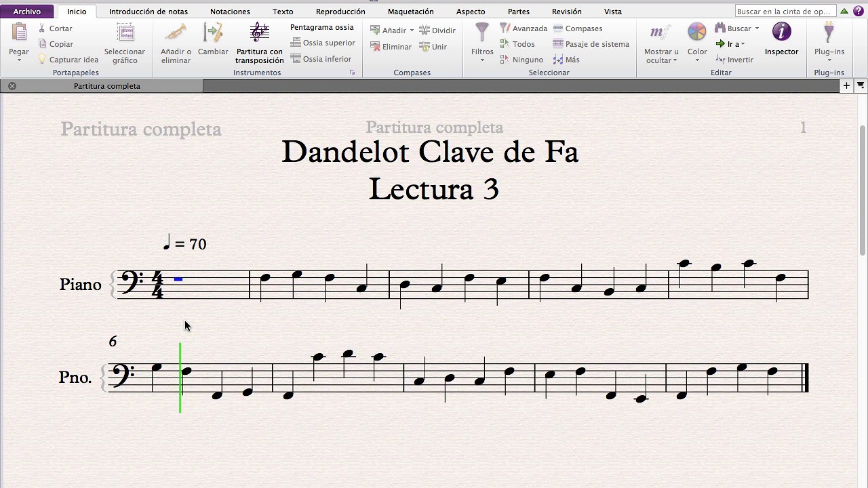Image resolution: width=868 pixels, height=488 pixels.
Task: Click the Ninguno deselect icon
Action: pos(505,60)
